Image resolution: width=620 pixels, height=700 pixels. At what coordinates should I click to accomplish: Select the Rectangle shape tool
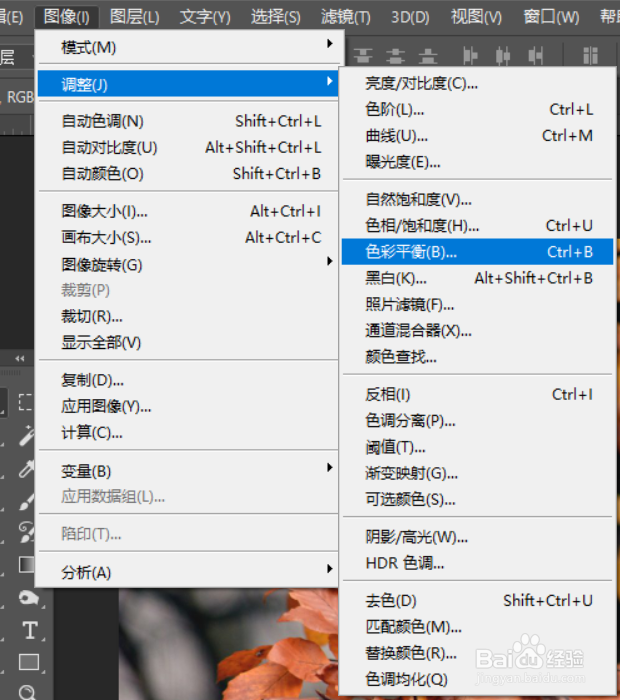click(29, 662)
